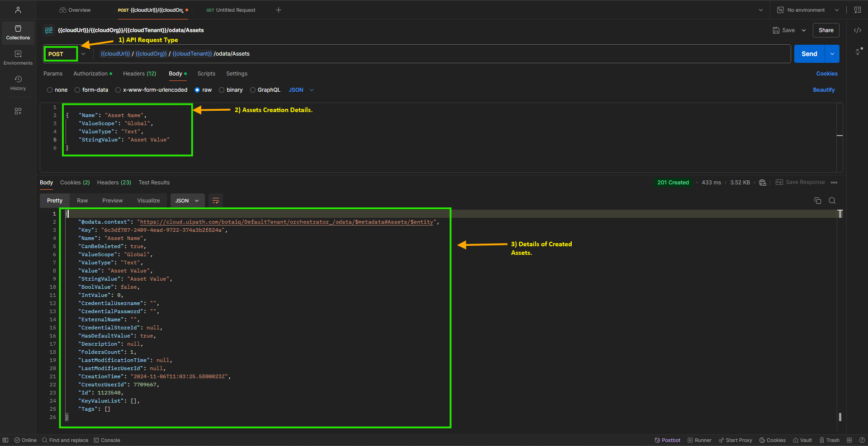The height and width of the screenshot is (446, 868).
Task: Open the raw JSON format dropdown
Action: pyautogui.click(x=301, y=90)
